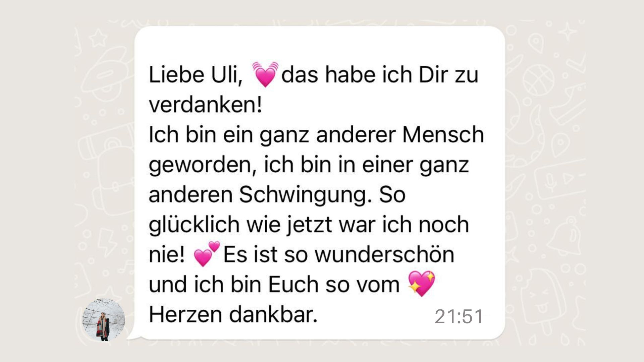Viewport: 644px width, 362px height.
Task: Click the word "glücklich" in the message
Action: (x=194, y=225)
